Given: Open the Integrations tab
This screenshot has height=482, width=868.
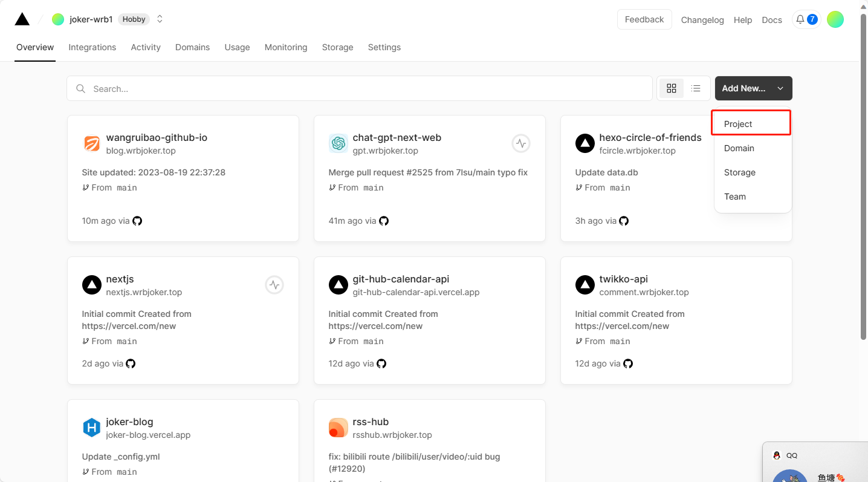Looking at the screenshot, I should click(92, 47).
